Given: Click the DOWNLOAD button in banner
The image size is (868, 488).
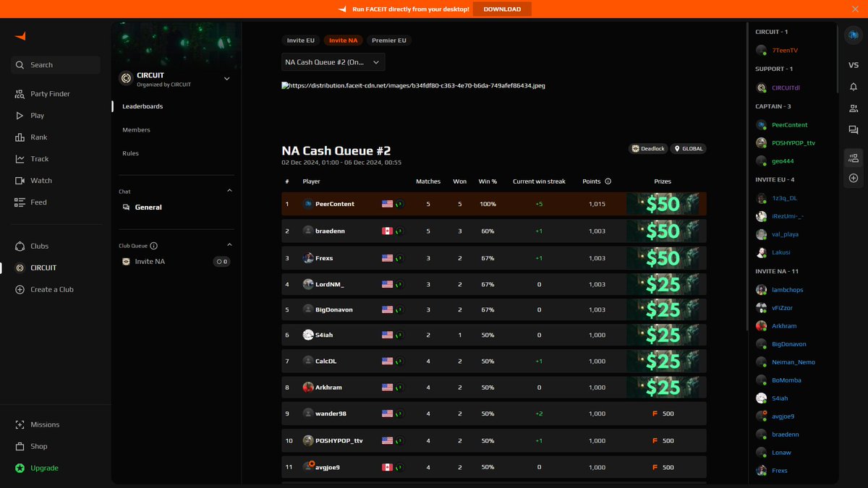Looking at the screenshot, I should 502,9.
